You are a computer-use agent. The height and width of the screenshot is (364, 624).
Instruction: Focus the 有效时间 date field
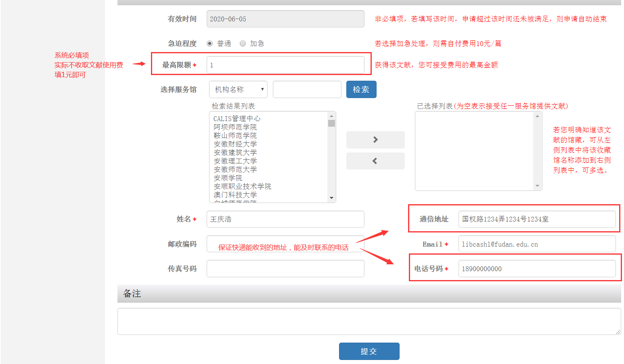[285, 19]
